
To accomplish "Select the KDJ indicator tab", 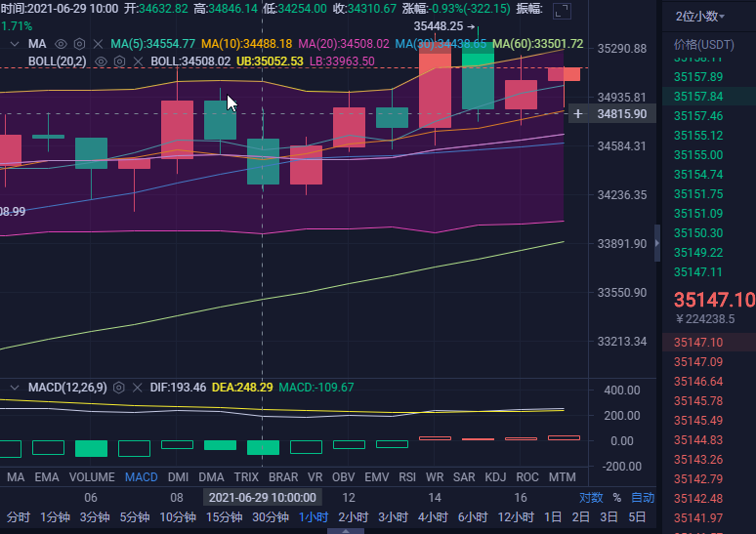I will (x=495, y=477).
